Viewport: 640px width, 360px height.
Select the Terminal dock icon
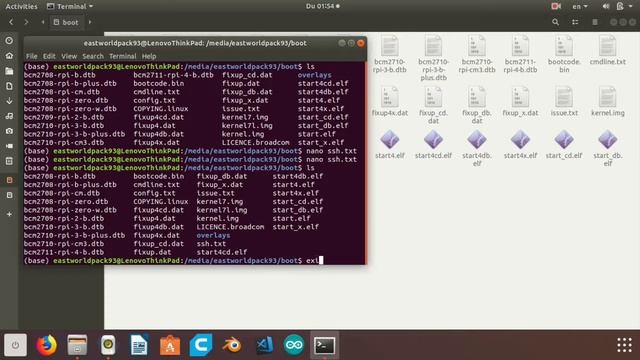pyautogui.click(x=325, y=345)
